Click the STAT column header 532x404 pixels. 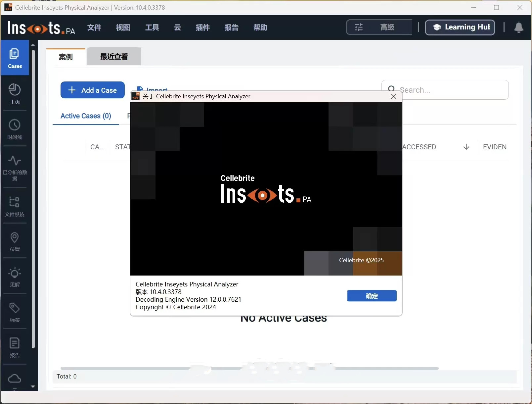pyautogui.click(x=122, y=147)
